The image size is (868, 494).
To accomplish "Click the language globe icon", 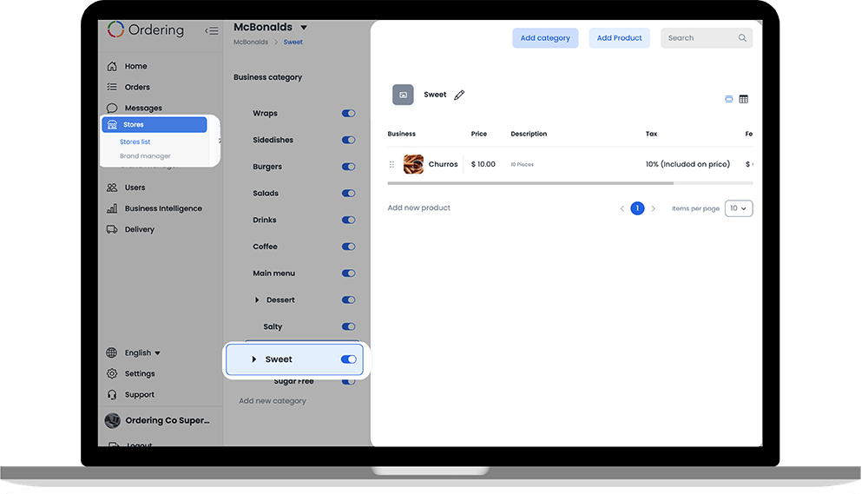I will [112, 352].
